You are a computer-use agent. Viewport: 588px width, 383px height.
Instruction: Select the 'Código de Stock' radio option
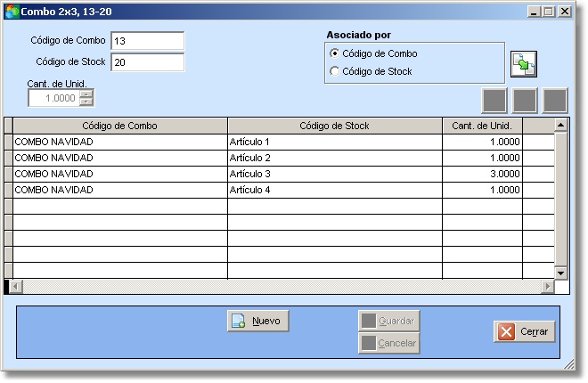(x=335, y=71)
